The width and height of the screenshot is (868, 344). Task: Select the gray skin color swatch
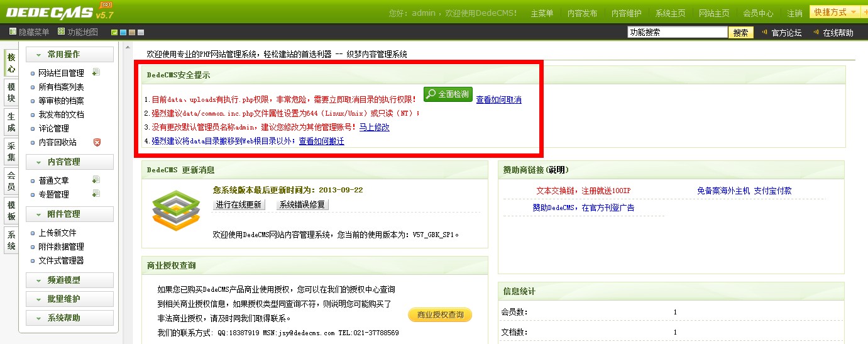(141, 32)
